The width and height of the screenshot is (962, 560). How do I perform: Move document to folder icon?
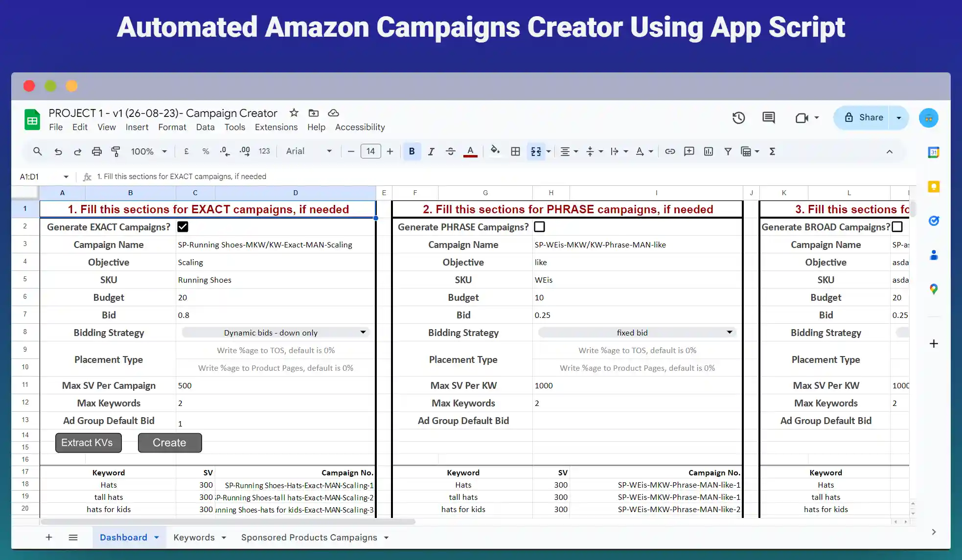(314, 113)
